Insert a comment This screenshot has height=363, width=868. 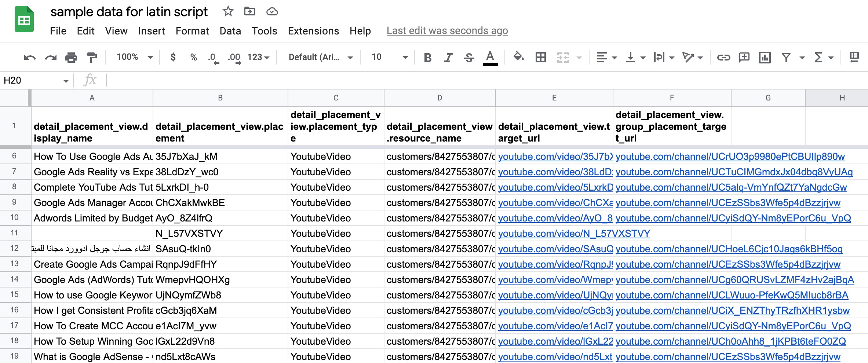pyautogui.click(x=744, y=57)
